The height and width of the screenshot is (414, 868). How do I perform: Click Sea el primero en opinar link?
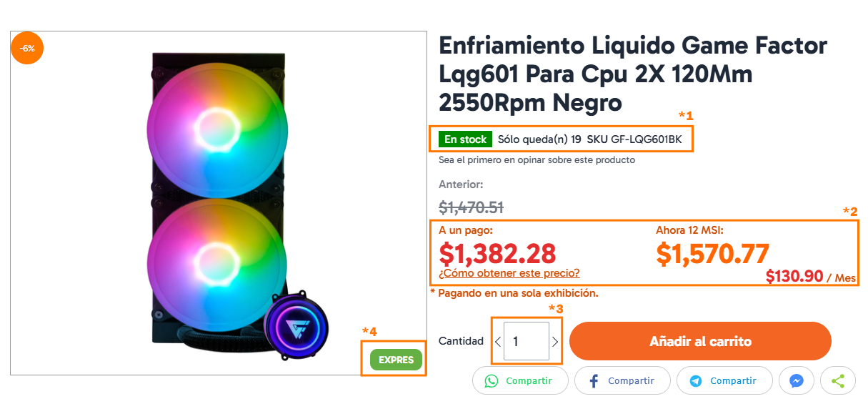point(537,160)
